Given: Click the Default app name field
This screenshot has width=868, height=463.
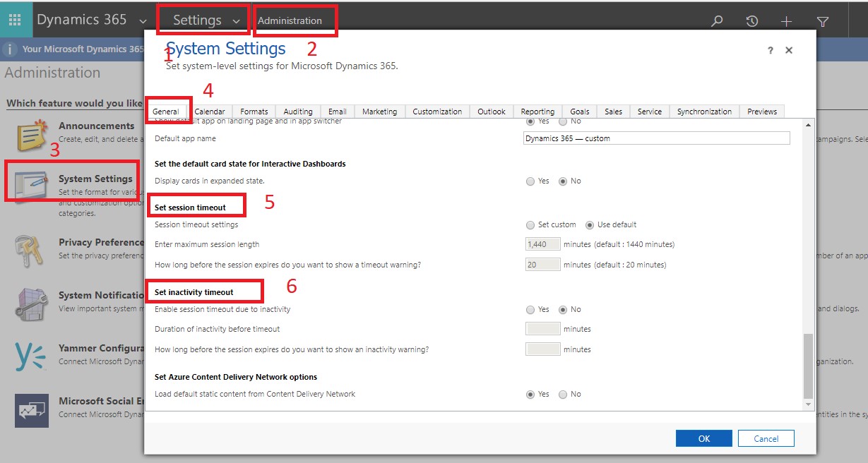Looking at the screenshot, I should [657, 138].
